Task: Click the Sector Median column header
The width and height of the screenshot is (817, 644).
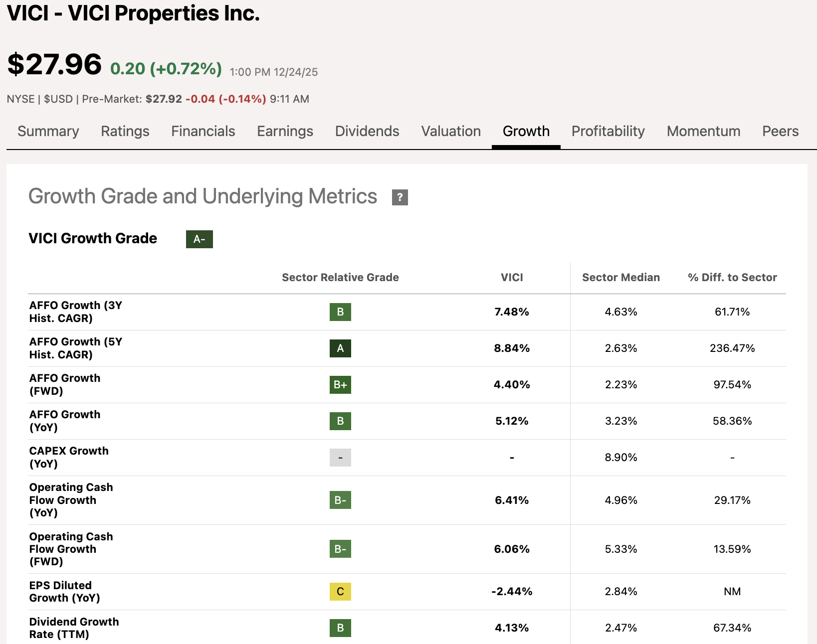Action: point(621,277)
